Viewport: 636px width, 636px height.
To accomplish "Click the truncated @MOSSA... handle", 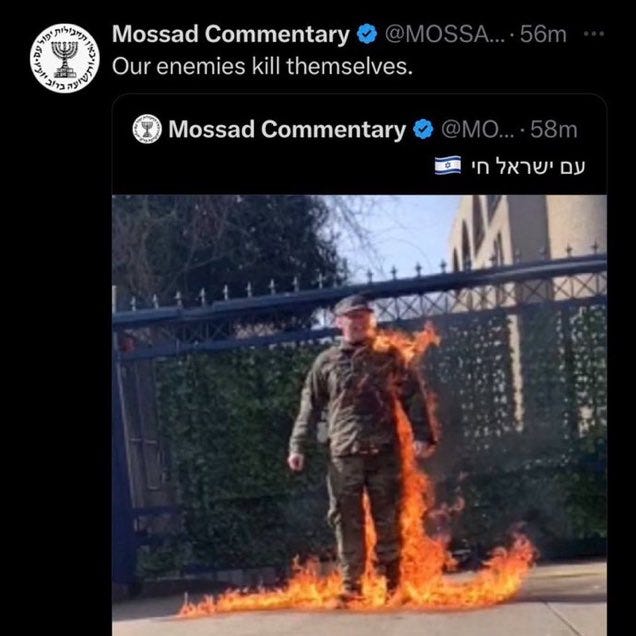I will pyautogui.click(x=445, y=34).
